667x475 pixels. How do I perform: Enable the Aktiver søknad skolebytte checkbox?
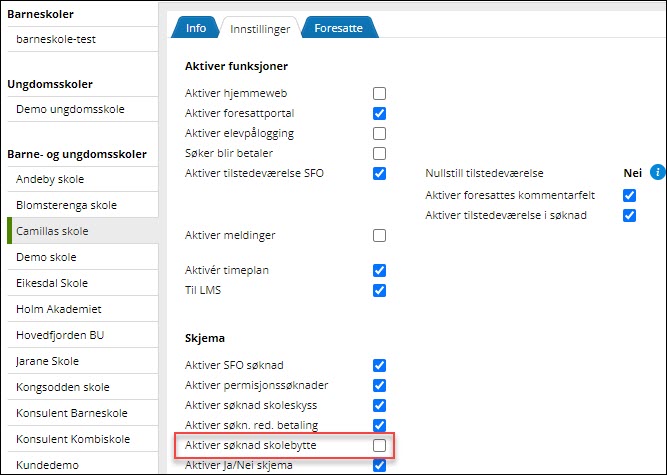click(x=379, y=445)
